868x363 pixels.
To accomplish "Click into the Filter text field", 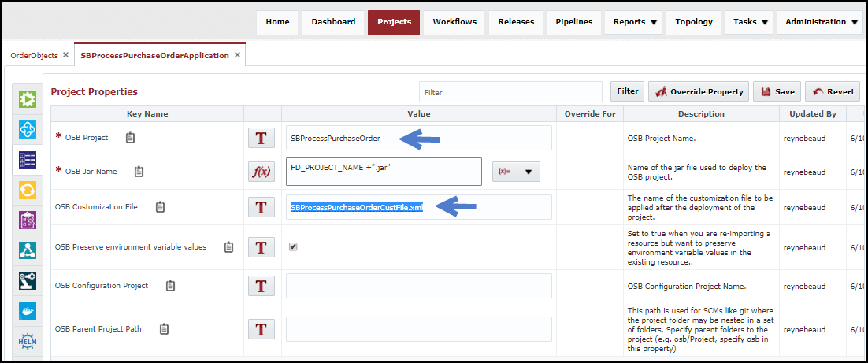I will [x=510, y=92].
